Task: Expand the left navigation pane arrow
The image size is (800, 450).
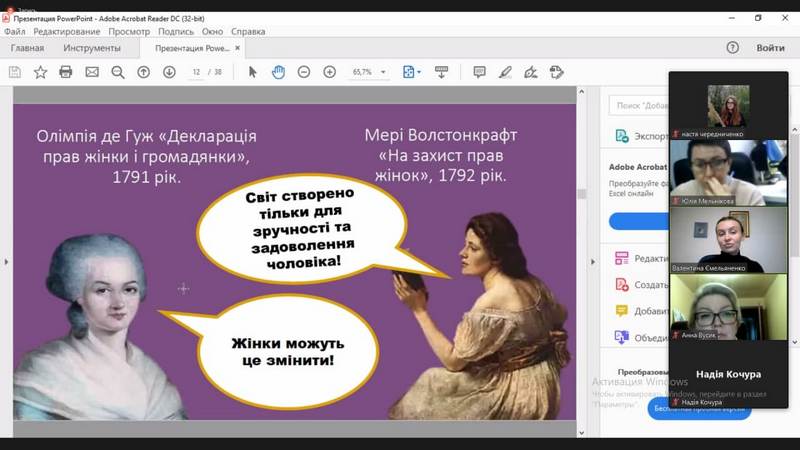Action: coord(6,262)
